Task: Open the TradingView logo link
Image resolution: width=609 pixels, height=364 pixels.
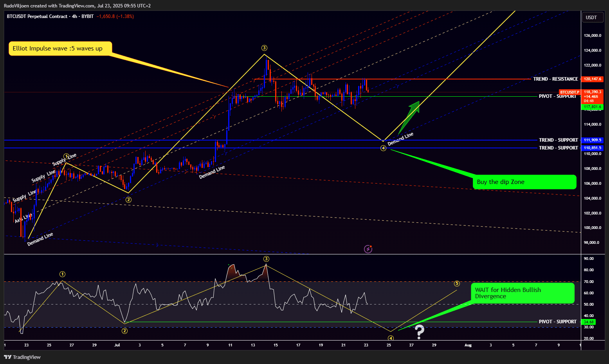Action: pos(22,357)
